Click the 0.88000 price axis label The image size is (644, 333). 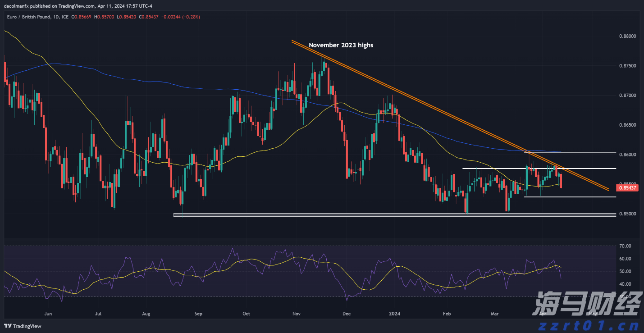[x=627, y=36]
